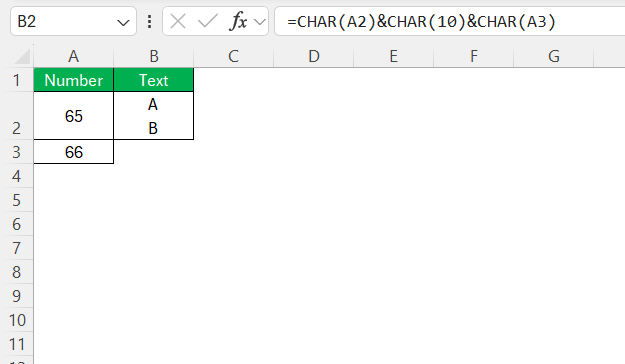Select column D header

(x=314, y=56)
